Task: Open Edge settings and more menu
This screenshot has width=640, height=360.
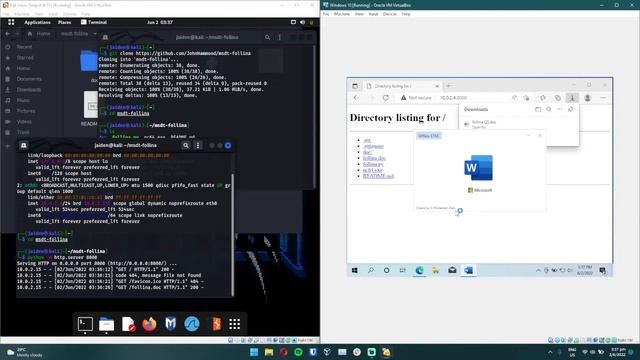Action: coord(603,98)
